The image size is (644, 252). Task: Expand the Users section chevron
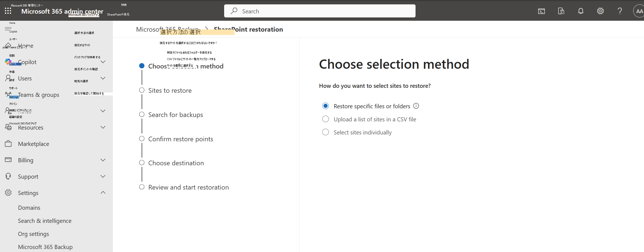point(103,78)
